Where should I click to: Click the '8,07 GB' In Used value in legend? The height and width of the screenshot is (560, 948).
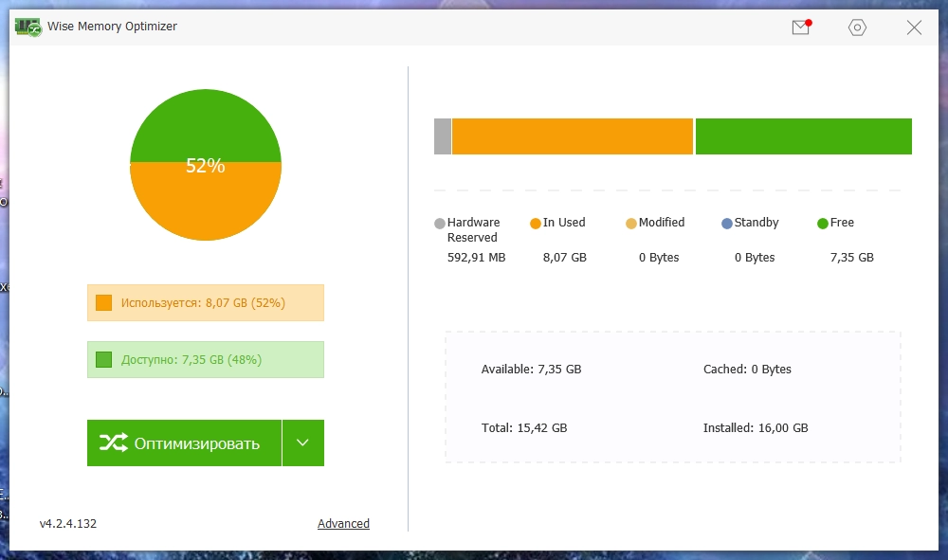[x=565, y=258]
